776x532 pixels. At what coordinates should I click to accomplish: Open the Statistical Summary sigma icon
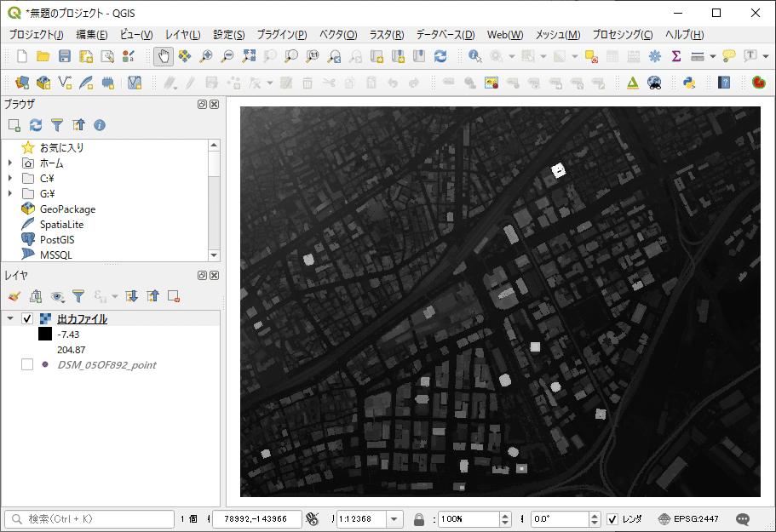(676, 56)
